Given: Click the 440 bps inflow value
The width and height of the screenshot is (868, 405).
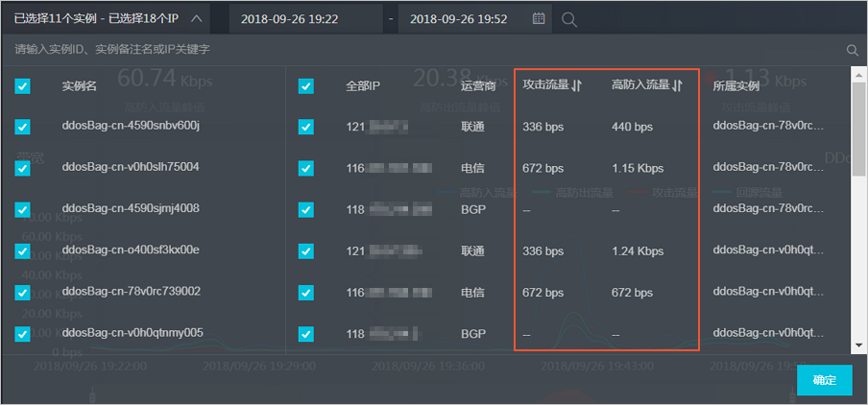Looking at the screenshot, I should [x=632, y=128].
